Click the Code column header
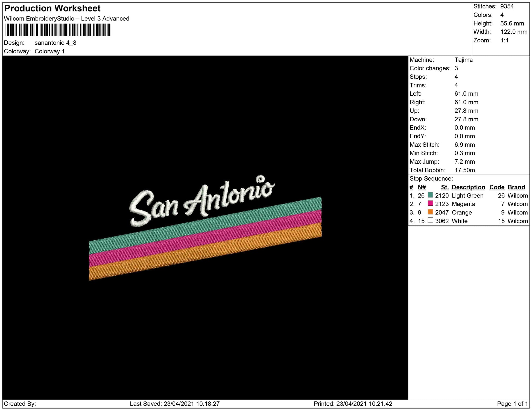Viewport: 532px width, 409px height. pyautogui.click(x=497, y=187)
